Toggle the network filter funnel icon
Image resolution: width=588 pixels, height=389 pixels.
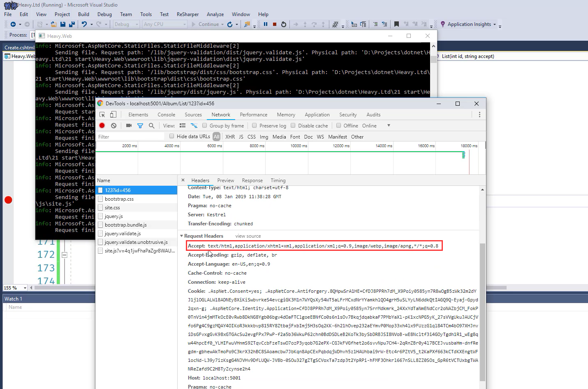(x=140, y=125)
